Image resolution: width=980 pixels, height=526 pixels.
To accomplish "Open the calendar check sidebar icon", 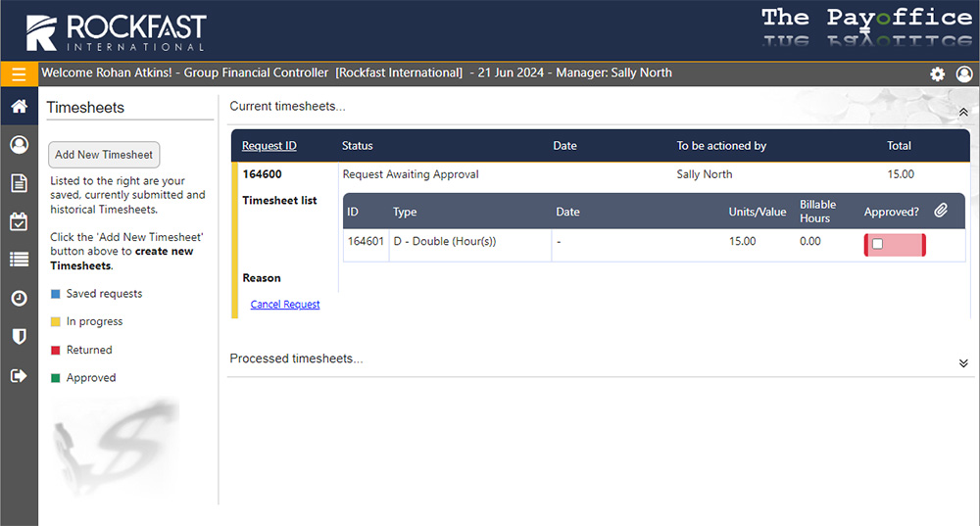I will (x=19, y=221).
